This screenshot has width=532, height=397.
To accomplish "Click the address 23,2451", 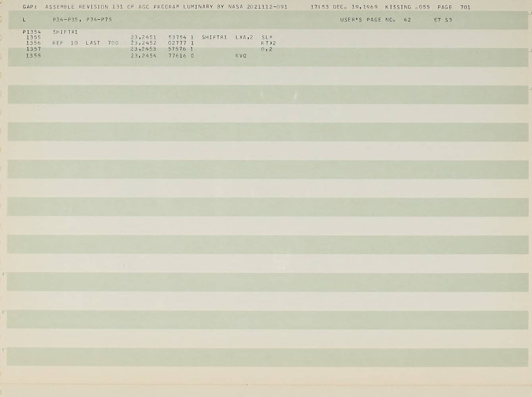I will (143, 37).
